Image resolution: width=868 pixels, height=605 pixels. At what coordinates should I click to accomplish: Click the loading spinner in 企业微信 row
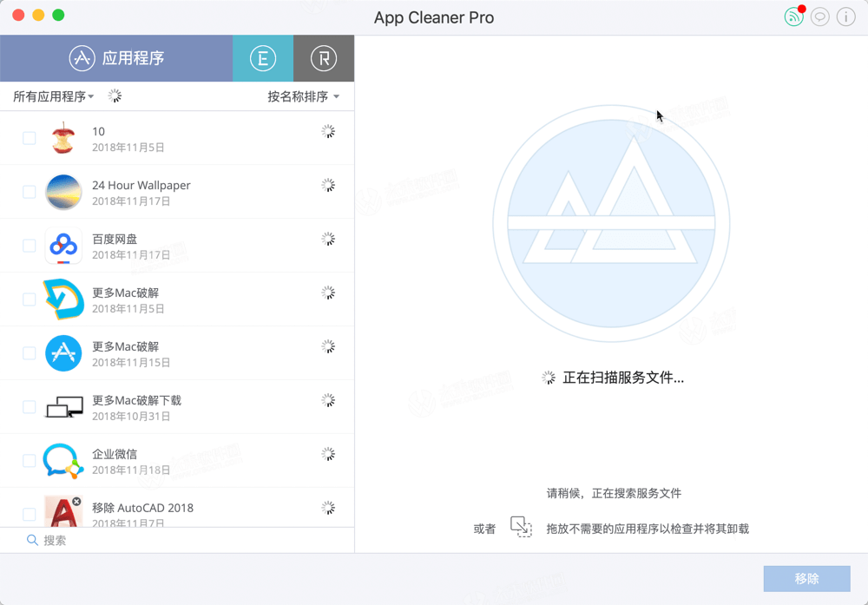tap(328, 454)
